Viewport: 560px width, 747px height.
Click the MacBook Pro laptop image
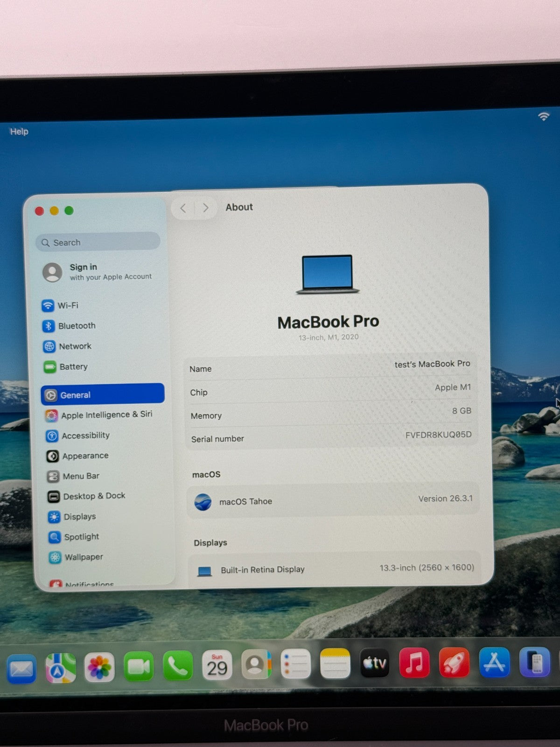(328, 275)
